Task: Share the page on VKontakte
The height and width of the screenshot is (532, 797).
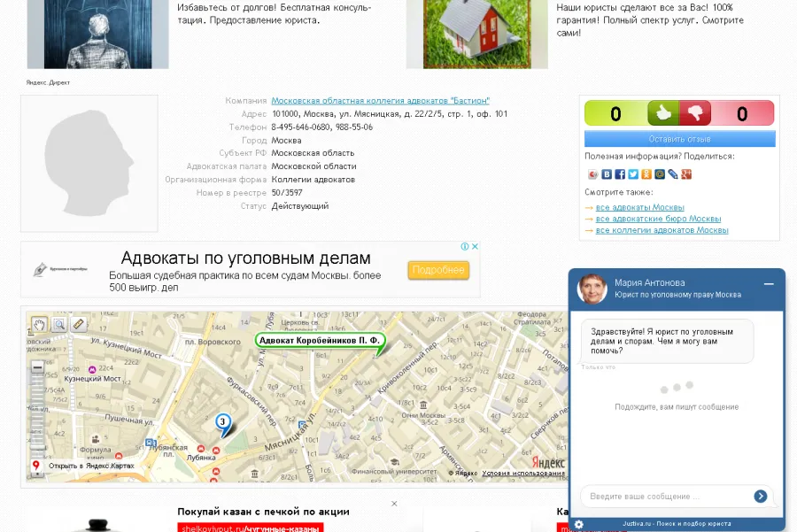Action: pyautogui.click(x=607, y=174)
